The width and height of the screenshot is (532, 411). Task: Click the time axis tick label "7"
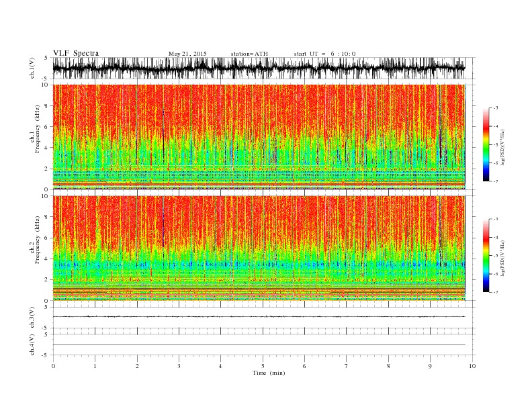(347, 366)
